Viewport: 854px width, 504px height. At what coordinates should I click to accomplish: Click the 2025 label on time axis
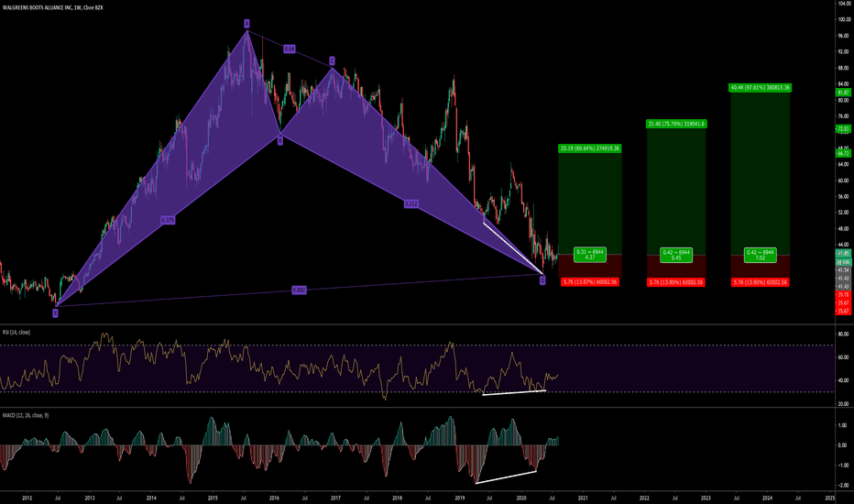(829, 498)
